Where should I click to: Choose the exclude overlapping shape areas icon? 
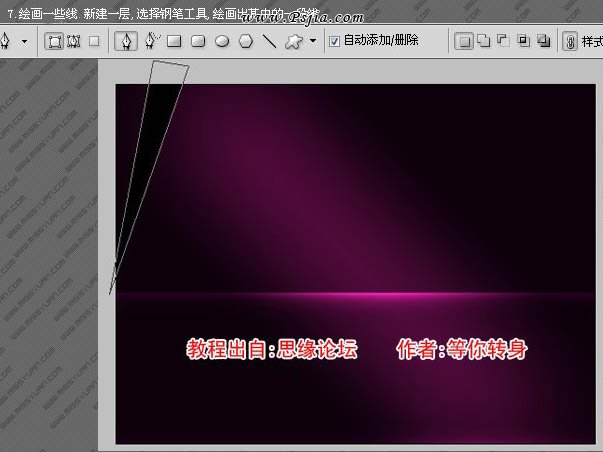pos(543,40)
